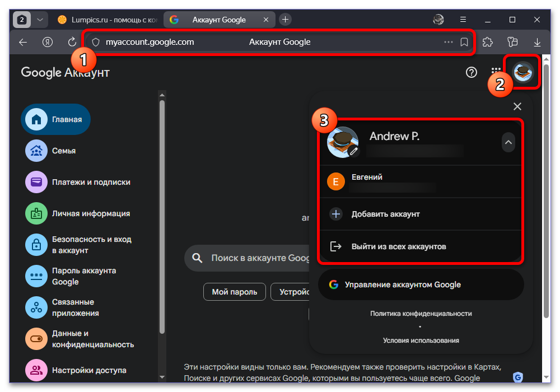This screenshot has width=560, height=392.
Task: Close the account switcher popup
Action: [517, 106]
